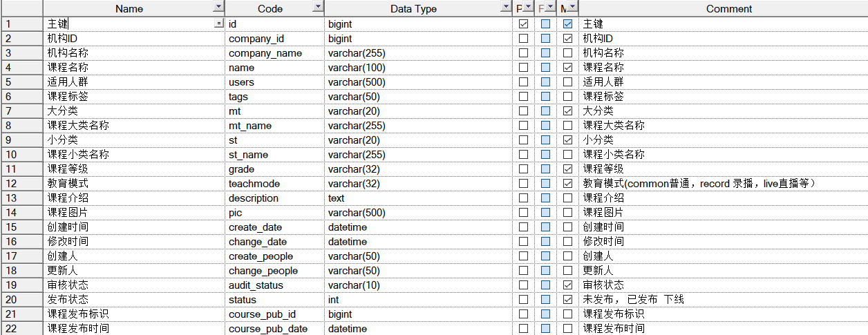868x335 pixels.
Task: Click varchar(100) data type for name row
Action: click(x=419, y=68)
